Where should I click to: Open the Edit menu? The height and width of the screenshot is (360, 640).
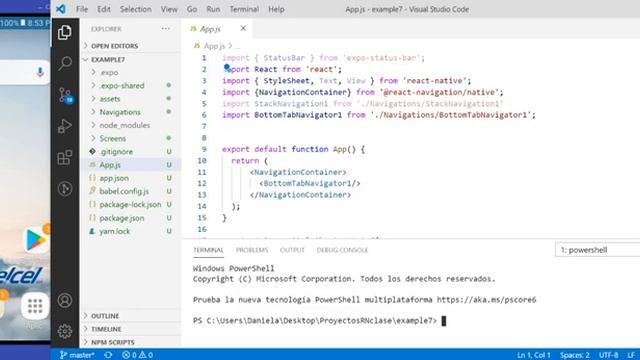click(x=104, y=9)
